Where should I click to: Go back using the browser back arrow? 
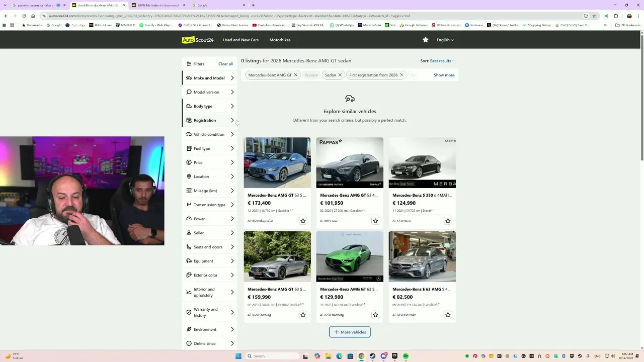pos(6,16)
